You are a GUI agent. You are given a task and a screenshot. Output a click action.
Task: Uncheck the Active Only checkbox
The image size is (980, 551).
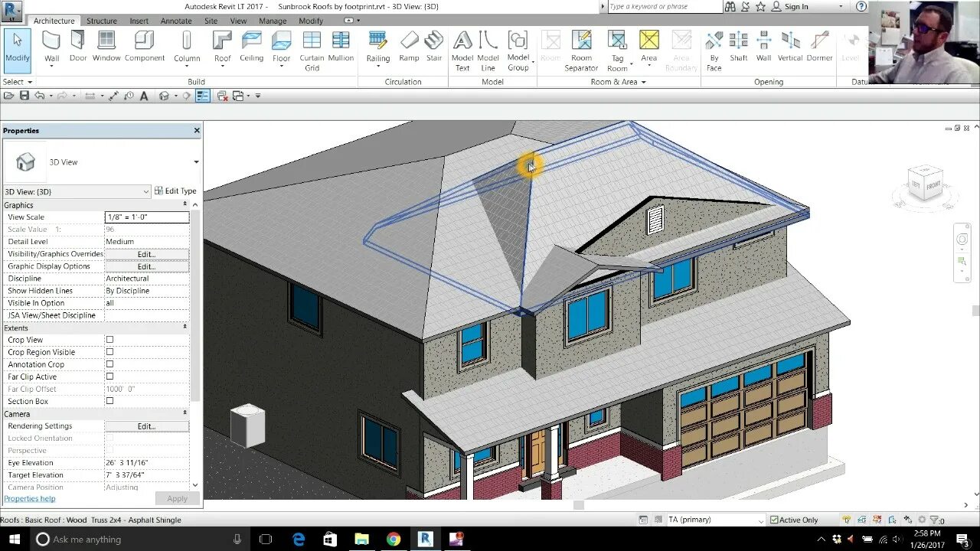click(x=774, y=520)
